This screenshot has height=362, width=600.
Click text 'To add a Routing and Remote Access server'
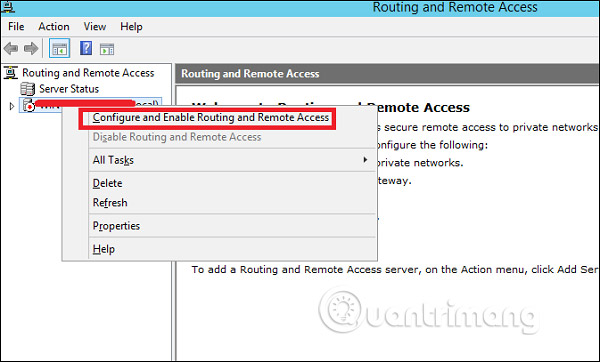pos(305,269)
